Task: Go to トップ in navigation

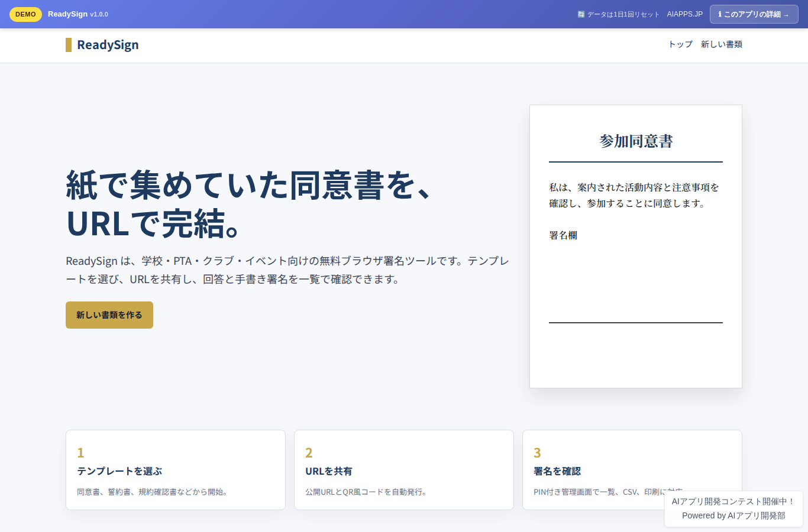Action: (x=680, y=44)
